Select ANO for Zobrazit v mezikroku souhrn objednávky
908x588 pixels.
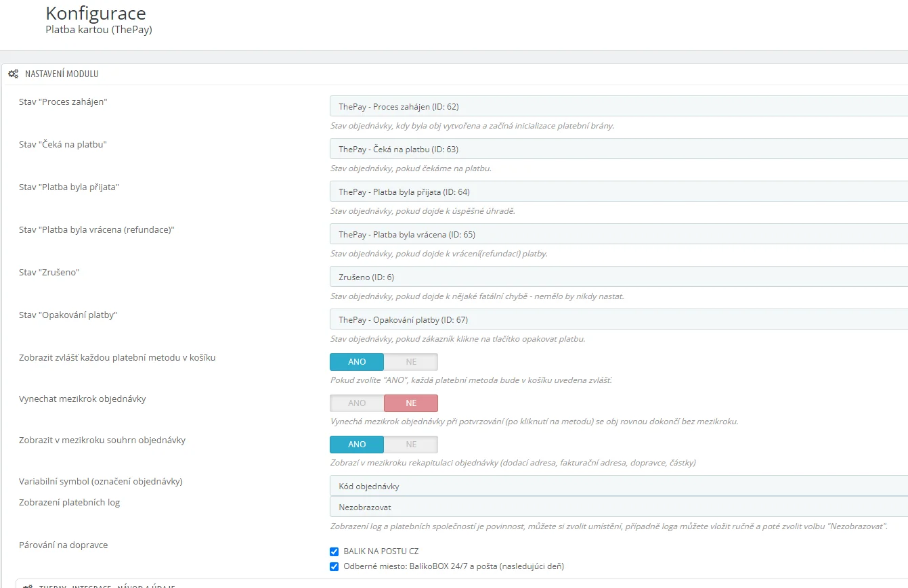(x=357, y=445)
